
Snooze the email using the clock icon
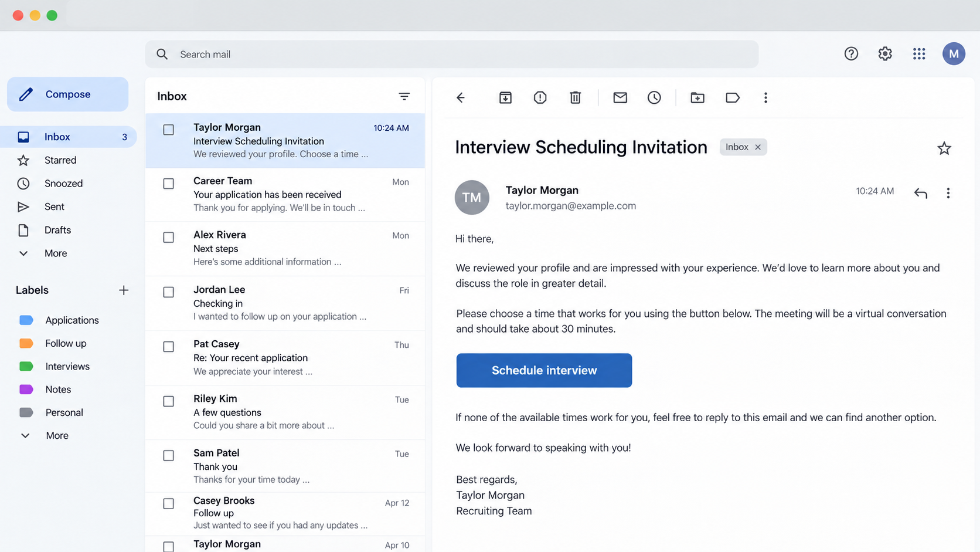click(x=654, y=97)
